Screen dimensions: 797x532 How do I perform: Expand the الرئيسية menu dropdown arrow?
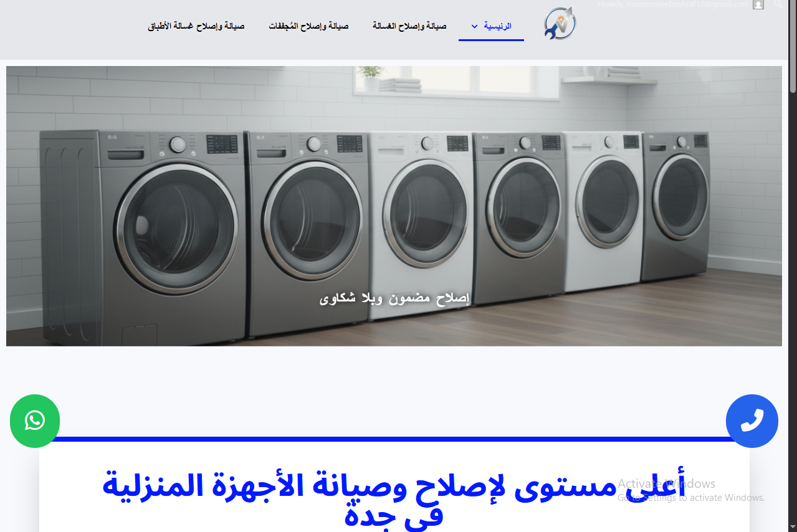click(x=474, y=26)
